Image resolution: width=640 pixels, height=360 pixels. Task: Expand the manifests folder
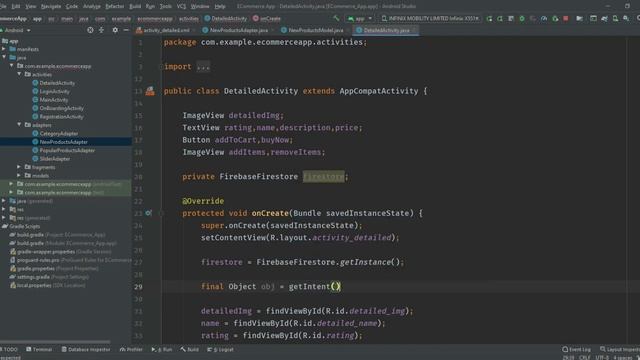(4, 49)
